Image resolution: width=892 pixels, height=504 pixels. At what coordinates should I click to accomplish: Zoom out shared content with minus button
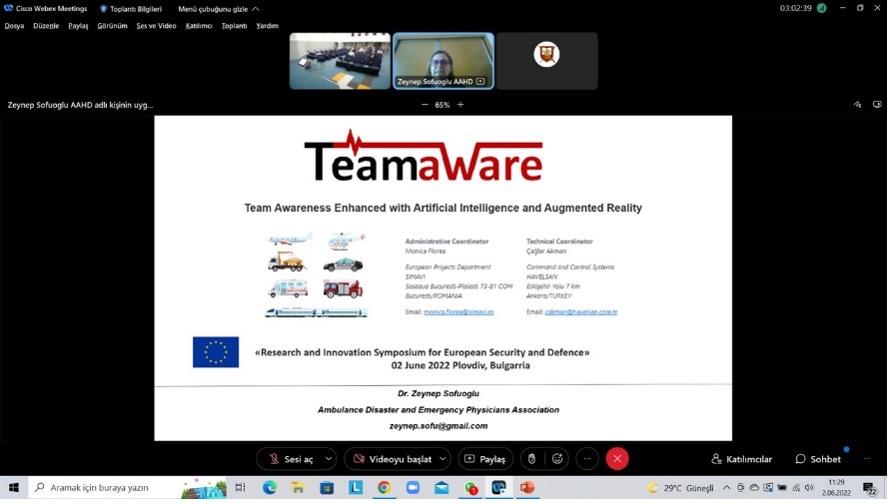coord(425,105)
